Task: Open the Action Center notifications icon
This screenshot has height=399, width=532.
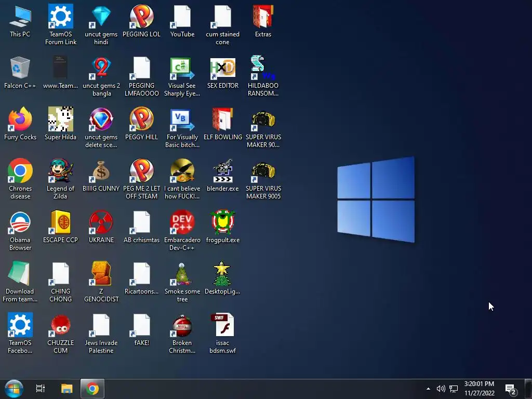Action: click(511, 390)
